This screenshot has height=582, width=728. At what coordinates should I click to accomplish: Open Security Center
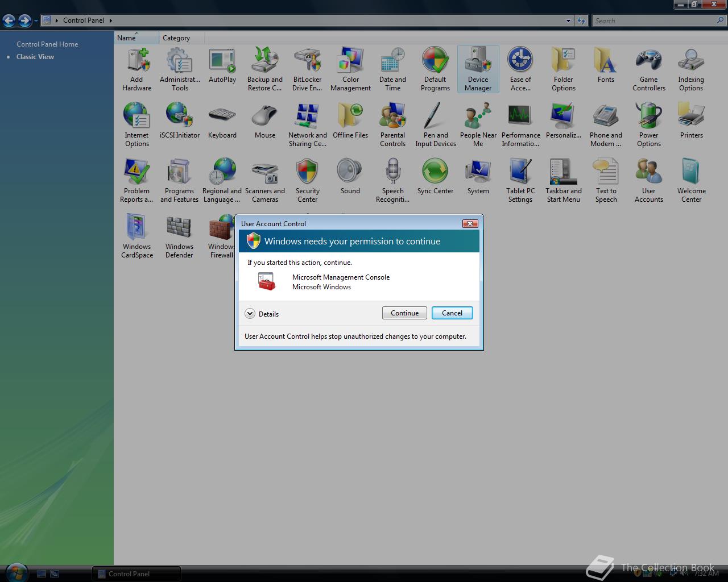pyautogui.click(x=308, y=181)
